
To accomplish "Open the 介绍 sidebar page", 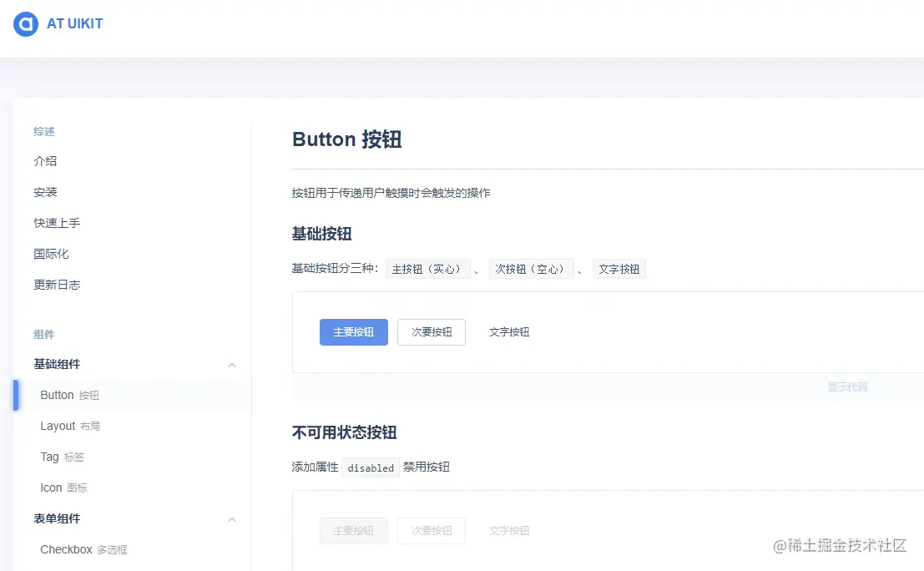I will 45,161.
